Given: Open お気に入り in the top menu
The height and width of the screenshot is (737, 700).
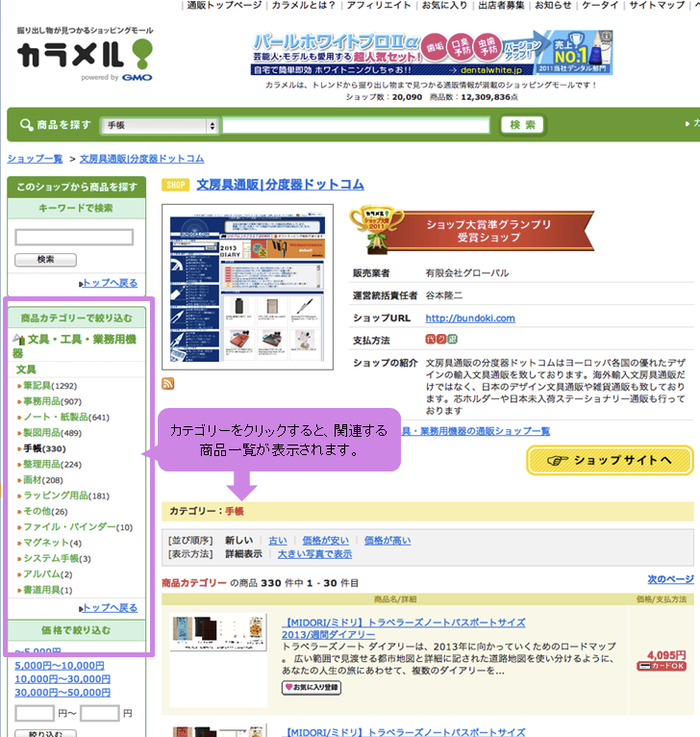Looking at the screenshot, I should [x=444, y=5].
